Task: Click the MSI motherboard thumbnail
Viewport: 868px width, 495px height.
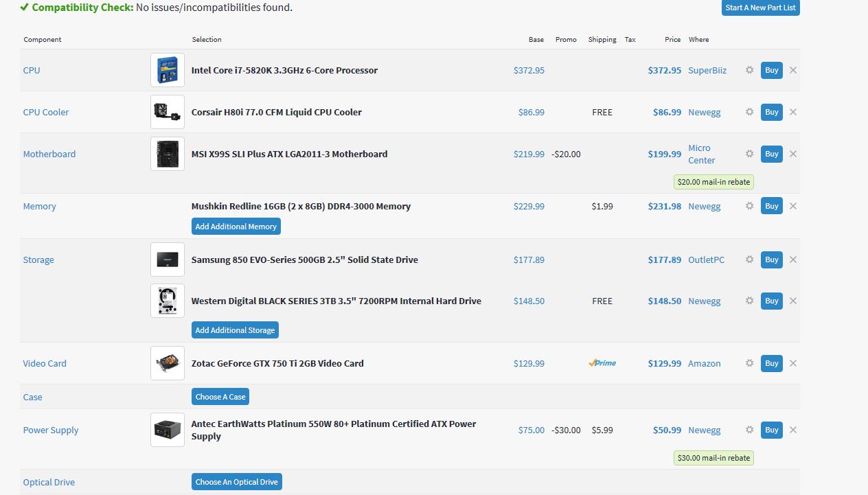Action: tap(168, 154)
